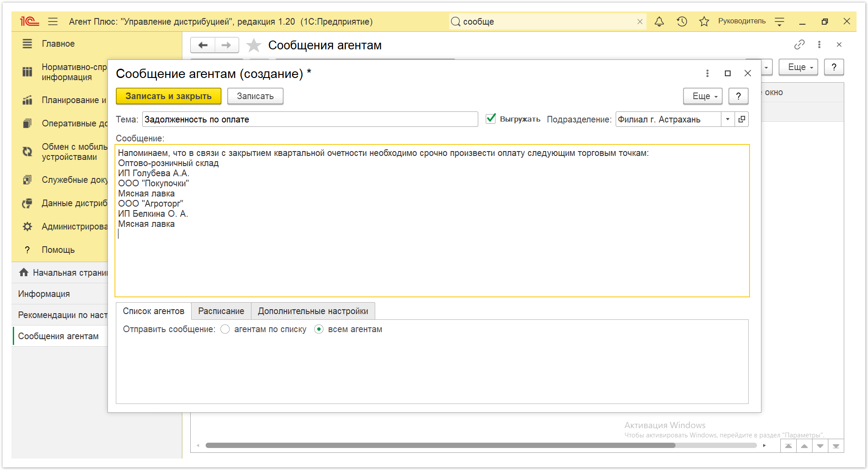Click the horizontal scrollbar thumb in list
The width and height of the screenshot is (868, 470).
click(440, 445)
